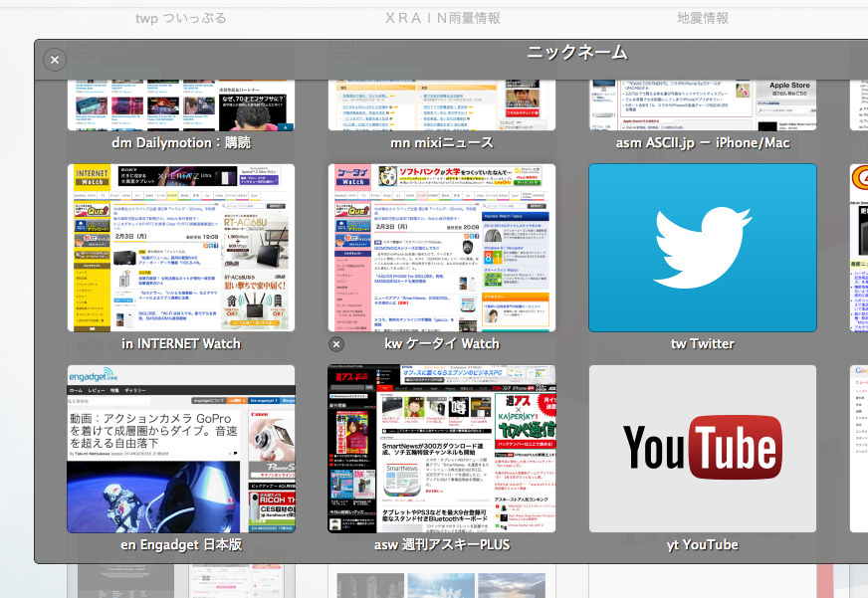Image resolution: width=868 pixels, height=598 pixels.
Task: Click the ニックネーム folder title
Action: [x=576, y=52]
